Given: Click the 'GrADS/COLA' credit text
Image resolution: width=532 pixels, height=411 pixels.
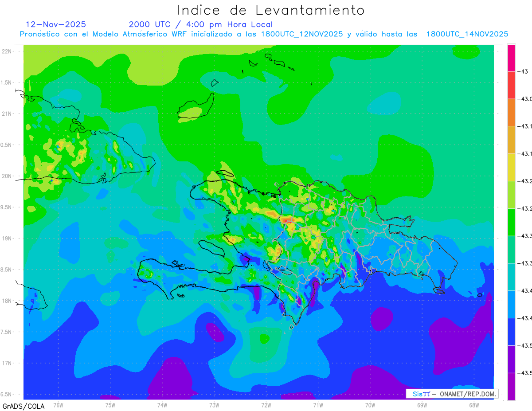Looking at the screenshot, I should [23, 406].
